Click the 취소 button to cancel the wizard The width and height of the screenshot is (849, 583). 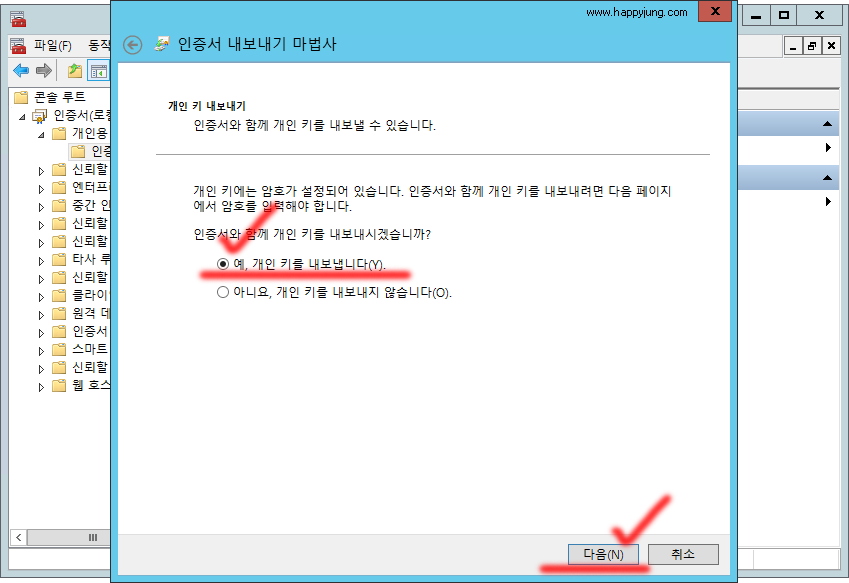(683, 553)
